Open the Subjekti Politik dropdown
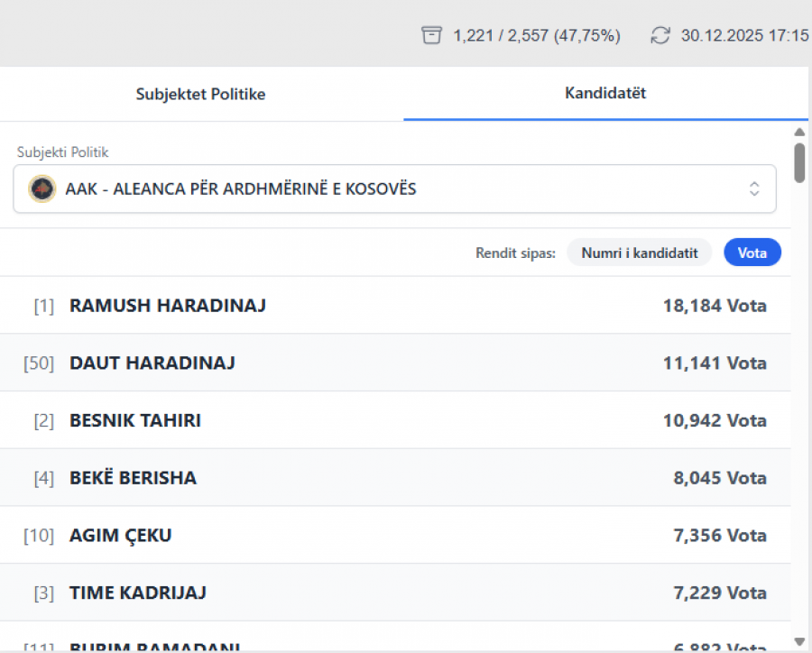The image size is (812, 653). coord(394,189)
